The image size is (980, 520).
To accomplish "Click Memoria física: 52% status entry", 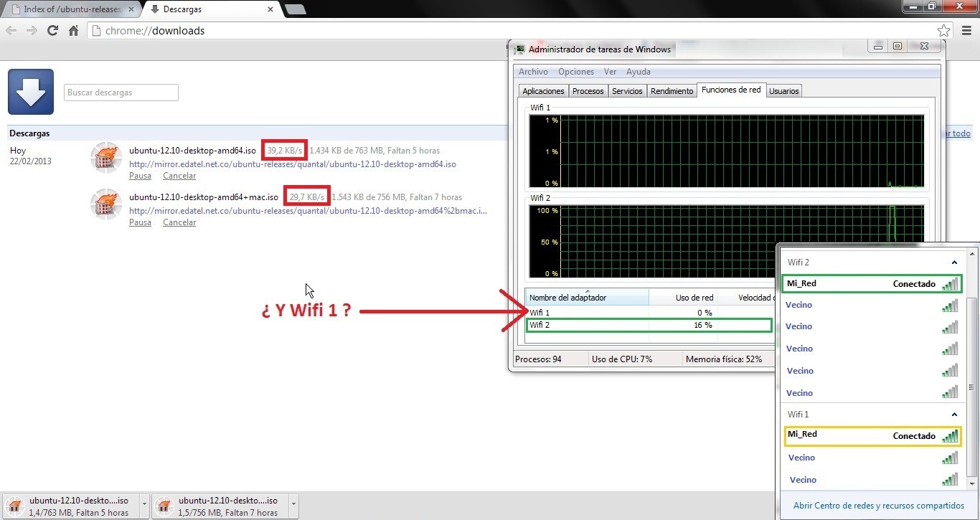I will 724,359.
